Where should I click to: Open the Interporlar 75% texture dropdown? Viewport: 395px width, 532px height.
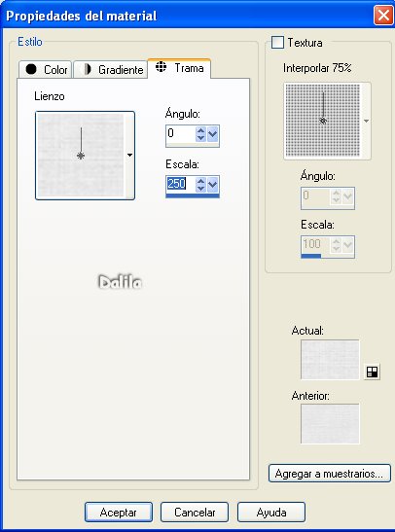click(x=366, y=122)
